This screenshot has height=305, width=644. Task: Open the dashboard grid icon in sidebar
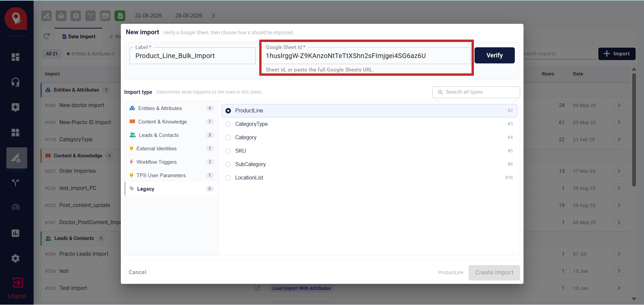pos(15,57)
